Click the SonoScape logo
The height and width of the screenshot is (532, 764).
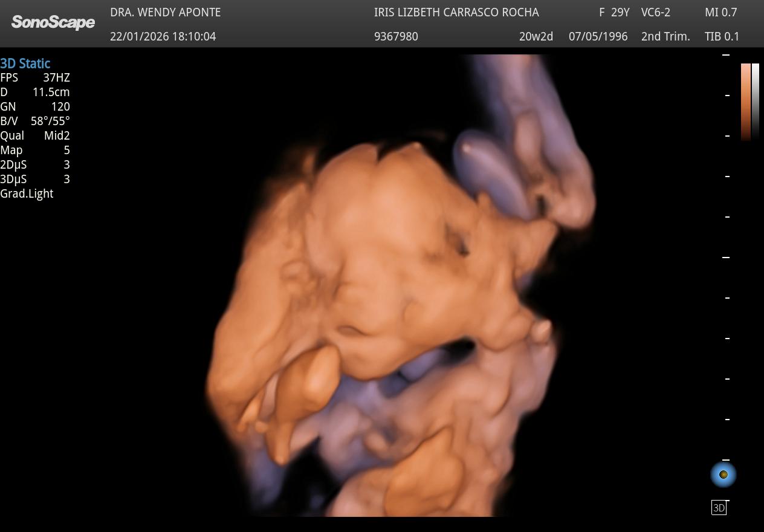(53, 22)
